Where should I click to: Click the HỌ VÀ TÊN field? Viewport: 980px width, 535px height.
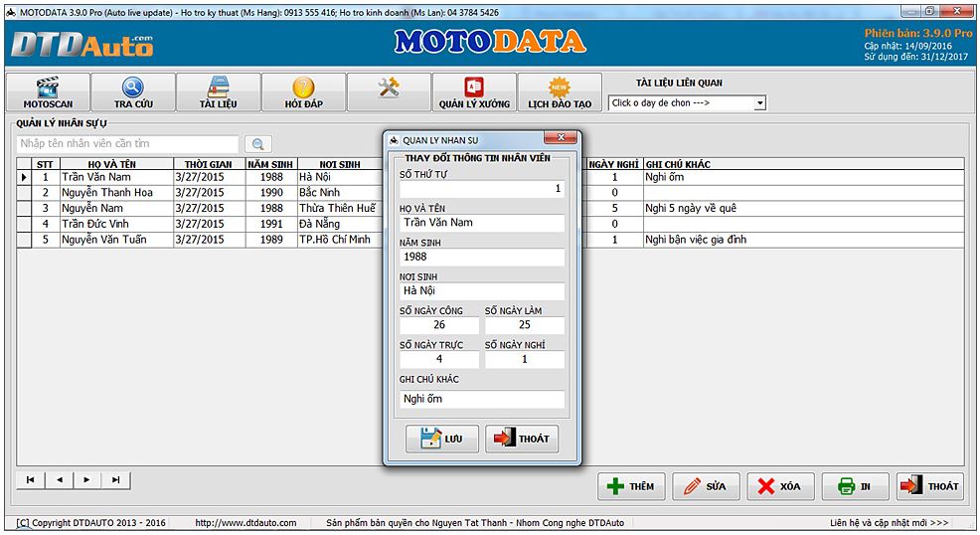point(482,223)
